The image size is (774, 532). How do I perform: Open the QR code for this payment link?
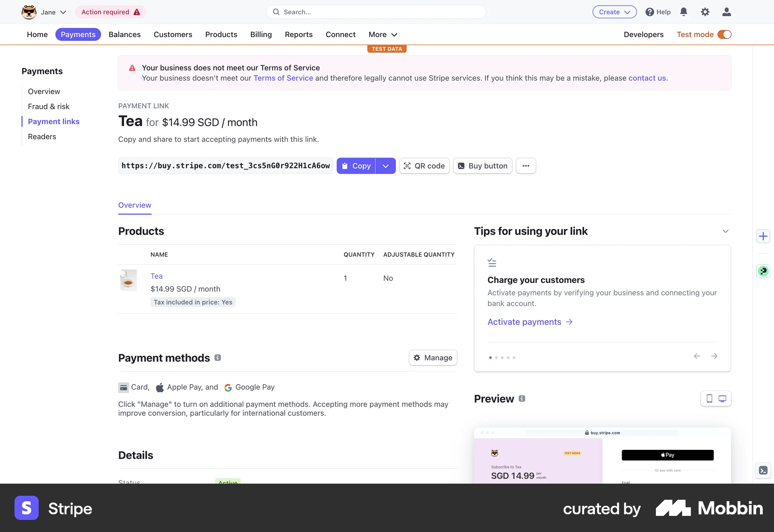coord(424,166)
